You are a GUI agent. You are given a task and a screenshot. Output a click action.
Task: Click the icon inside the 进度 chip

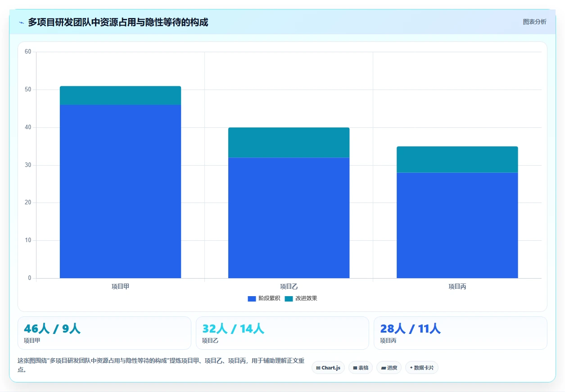coord(383,368)
